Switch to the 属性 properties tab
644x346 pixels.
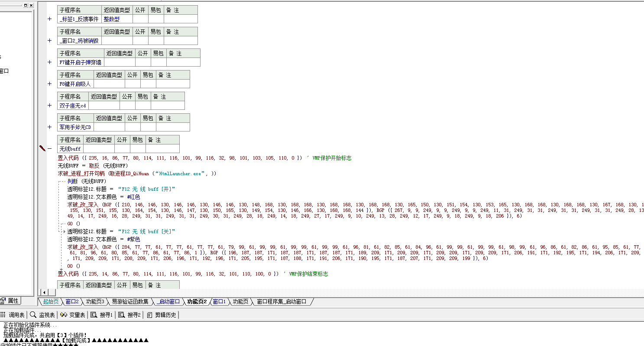pyautogui.click(x=10, y=301)
